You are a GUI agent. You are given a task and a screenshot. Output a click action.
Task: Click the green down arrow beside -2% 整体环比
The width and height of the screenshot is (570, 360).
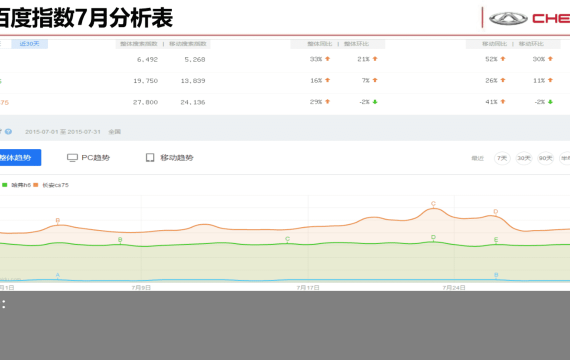pyautogui.click(x=375, y=102)
